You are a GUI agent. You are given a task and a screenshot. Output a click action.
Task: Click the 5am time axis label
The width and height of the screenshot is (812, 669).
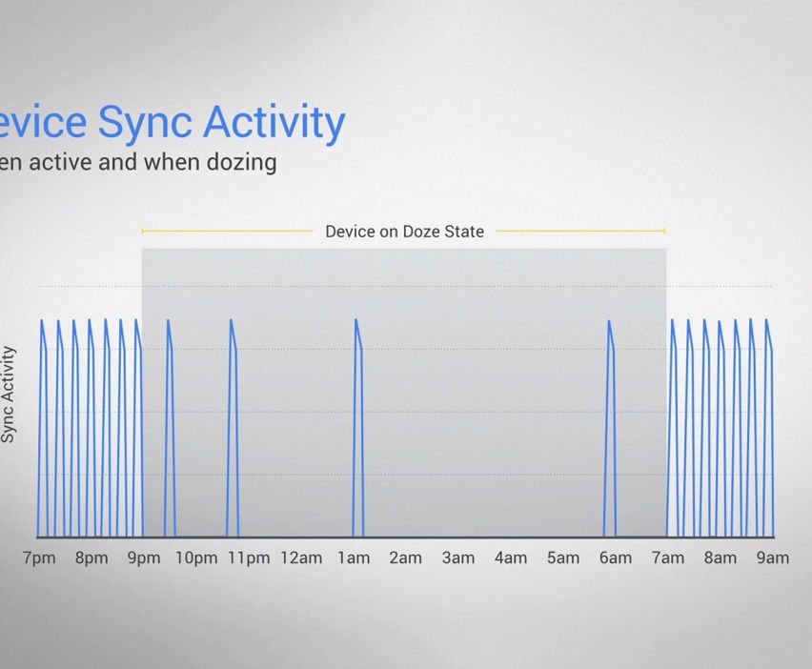563,557
